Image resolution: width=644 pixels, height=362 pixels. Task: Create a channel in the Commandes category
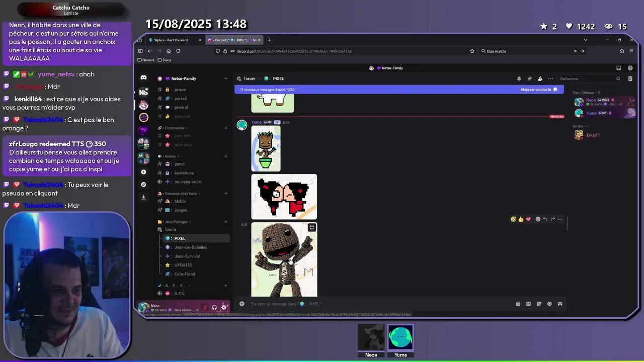[x=226, y=128]
